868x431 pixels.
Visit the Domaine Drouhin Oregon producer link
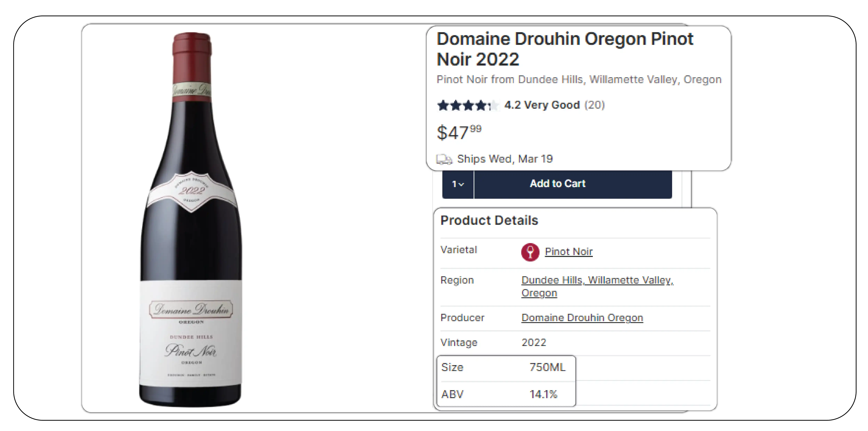pyautogui.click(x=582, y=318)
